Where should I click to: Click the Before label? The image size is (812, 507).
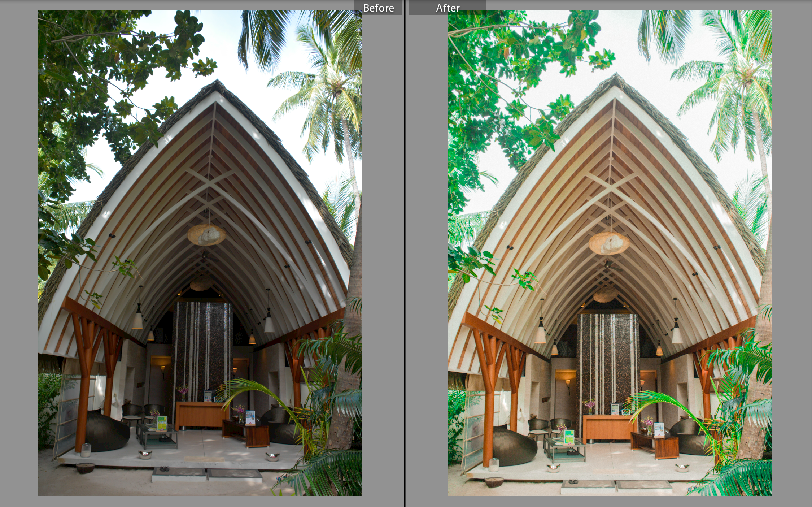pyautogui.click(x=378, y=8)
